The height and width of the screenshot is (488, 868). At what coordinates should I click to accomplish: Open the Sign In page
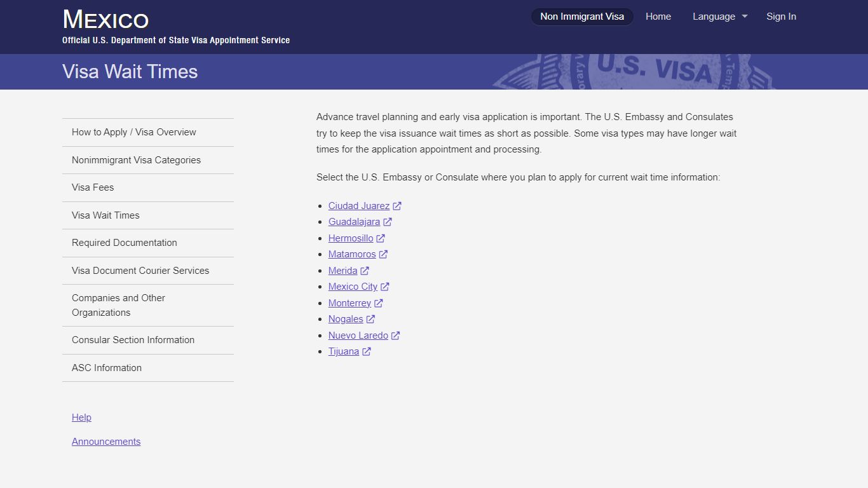(x=781, y=17)
